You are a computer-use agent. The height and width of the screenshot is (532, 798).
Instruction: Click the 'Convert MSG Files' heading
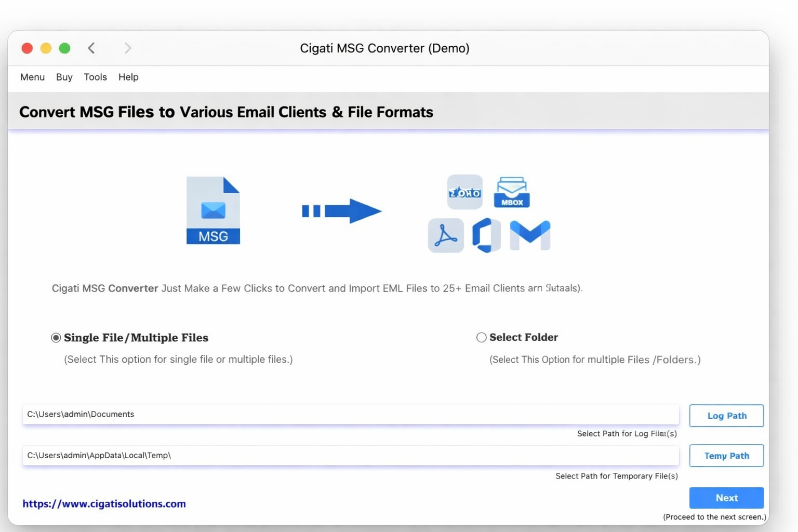226,112
